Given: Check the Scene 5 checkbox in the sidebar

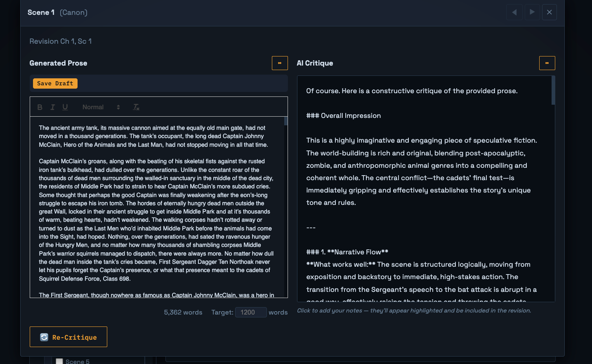Looking at the screenshot, I should (59, 361).
